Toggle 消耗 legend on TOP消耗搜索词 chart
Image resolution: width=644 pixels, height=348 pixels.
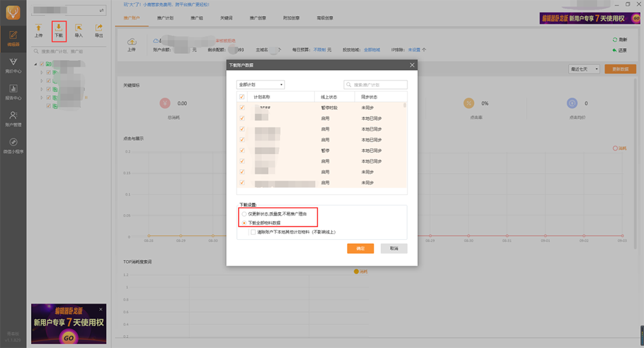(x=361, y=271)
